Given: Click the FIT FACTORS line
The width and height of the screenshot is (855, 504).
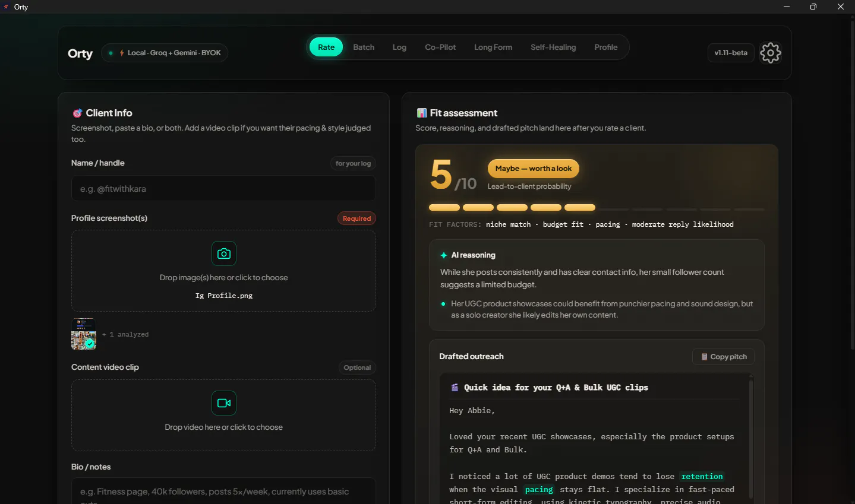Looking at the screenshot, I should click(581, 224).
